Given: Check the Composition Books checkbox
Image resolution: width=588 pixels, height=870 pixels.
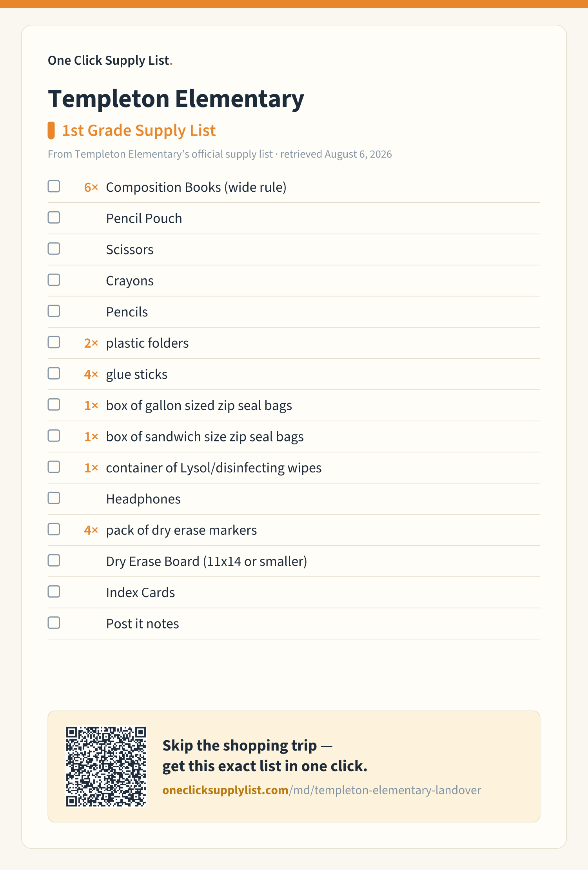Looking at the screenshot, I should 54,186.
